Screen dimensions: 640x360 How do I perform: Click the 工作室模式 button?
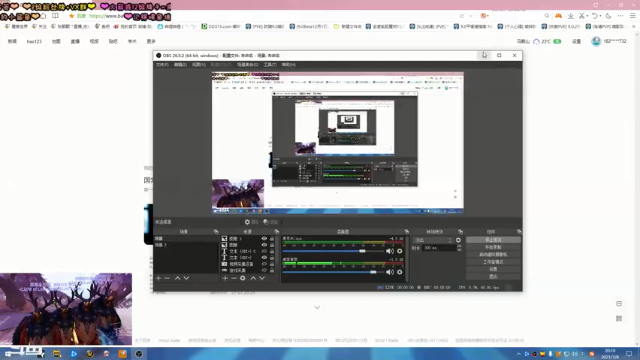pyautogui.click(x=493, y=262)
